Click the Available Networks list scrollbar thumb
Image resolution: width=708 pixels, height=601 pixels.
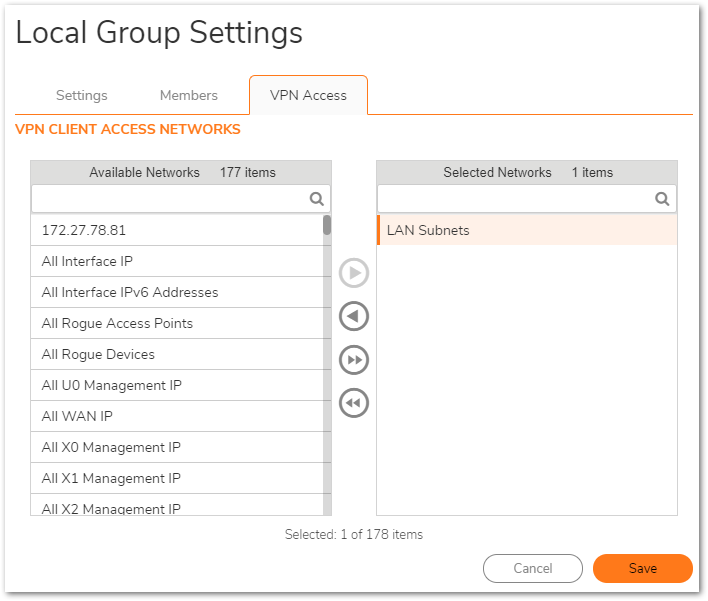(x=327, y=225)
